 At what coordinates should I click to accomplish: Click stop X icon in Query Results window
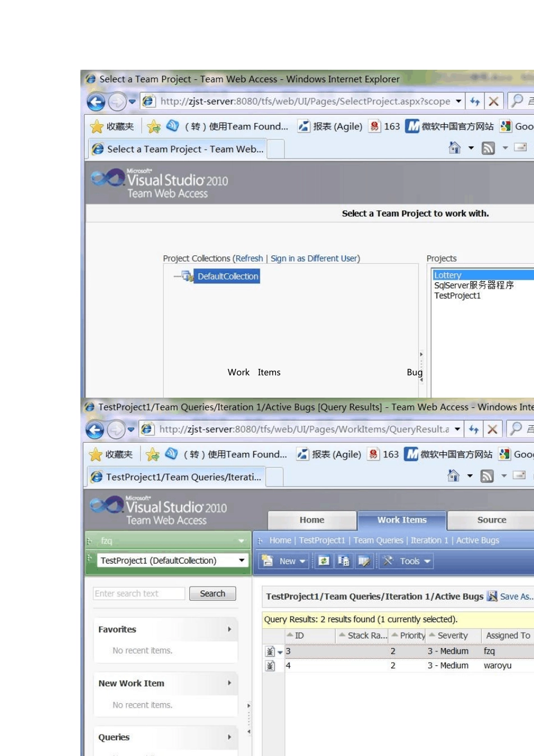pos(492,429)
